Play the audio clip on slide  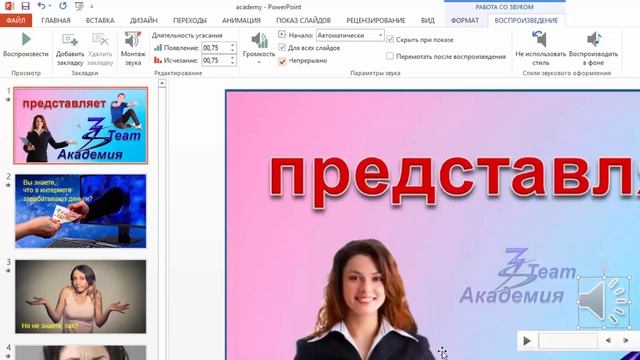[x=527, y=340]
